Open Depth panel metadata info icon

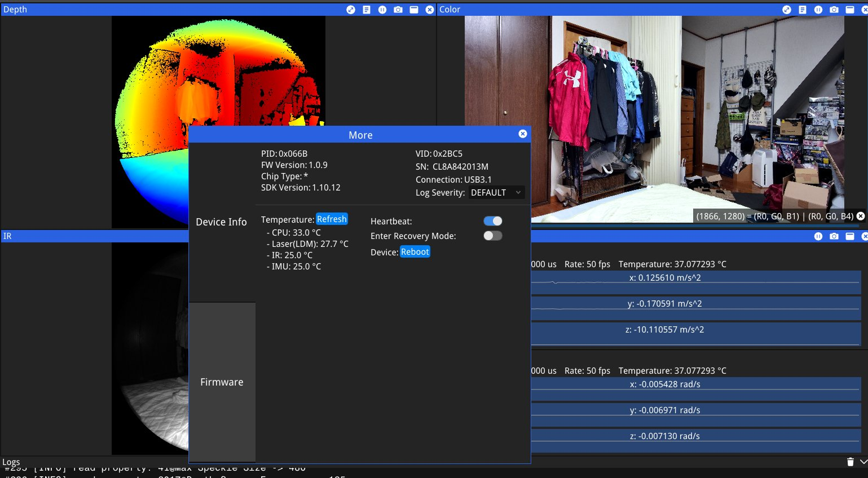[367, 10]
